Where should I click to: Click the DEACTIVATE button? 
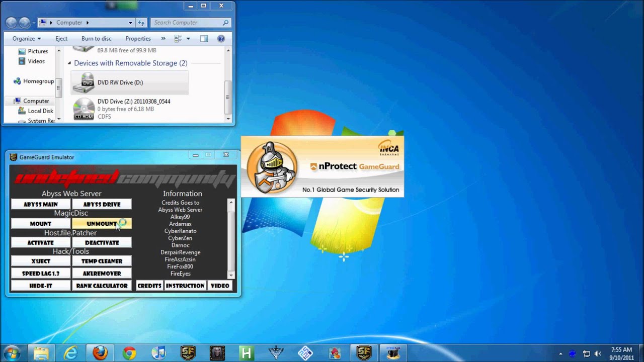coord(102,242)
